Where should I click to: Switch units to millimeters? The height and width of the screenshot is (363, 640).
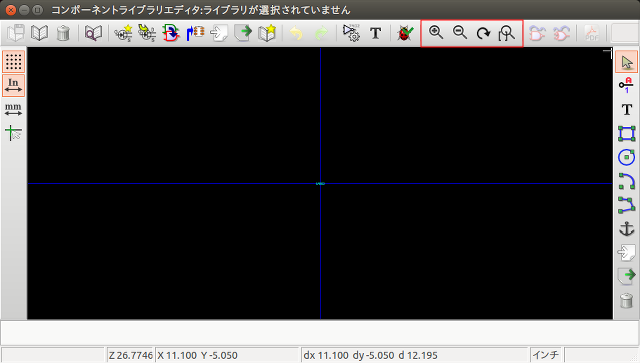[13, 109]
